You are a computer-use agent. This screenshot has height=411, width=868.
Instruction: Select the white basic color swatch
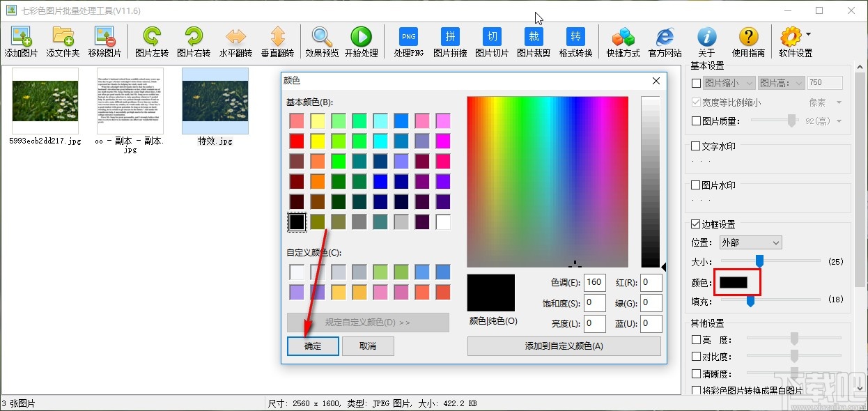click(x=443, y=222)
